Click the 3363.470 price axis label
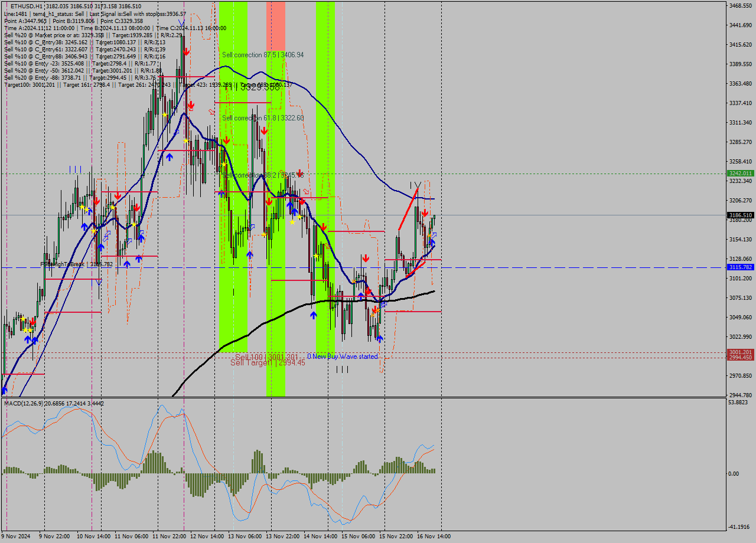The height and width of the screenshot is (543, 756). [740, 83]
